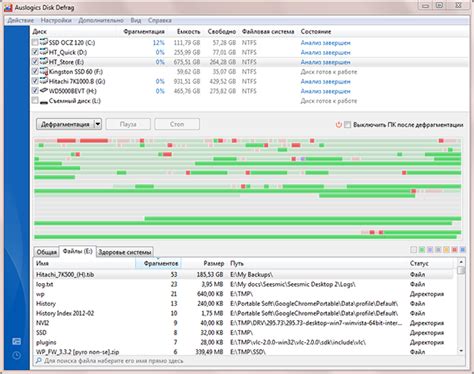Toggle checkbox for SSD OCZ 120 (C:)
Image resolution: width=474 pixels, height=374 pixels.
point(35,42)
